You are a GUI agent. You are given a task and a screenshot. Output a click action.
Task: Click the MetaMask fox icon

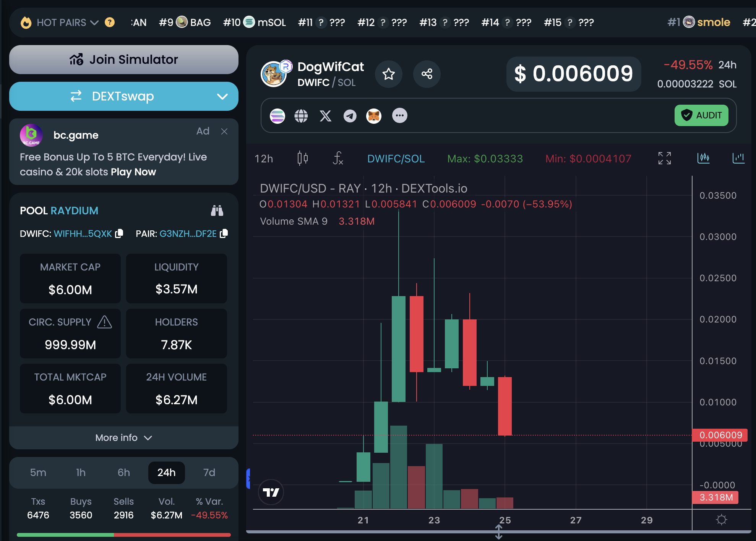(x=373, y=116)
